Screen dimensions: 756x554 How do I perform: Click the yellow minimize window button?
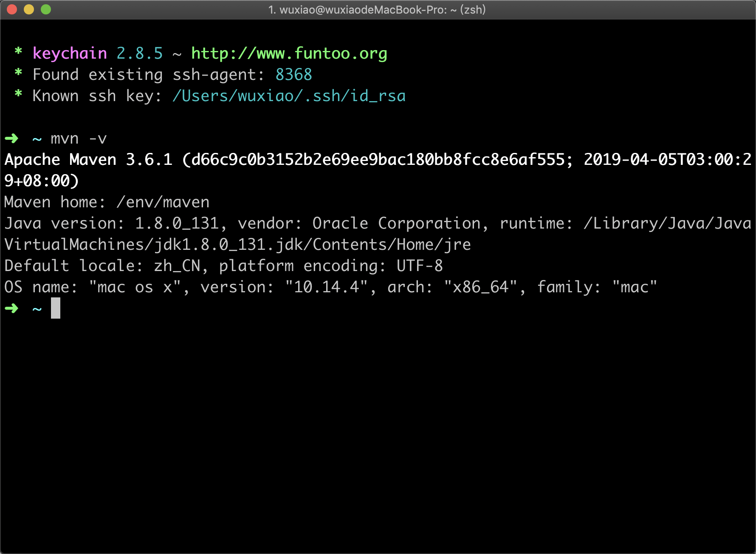pyautogui.click(x=29, y=9)
